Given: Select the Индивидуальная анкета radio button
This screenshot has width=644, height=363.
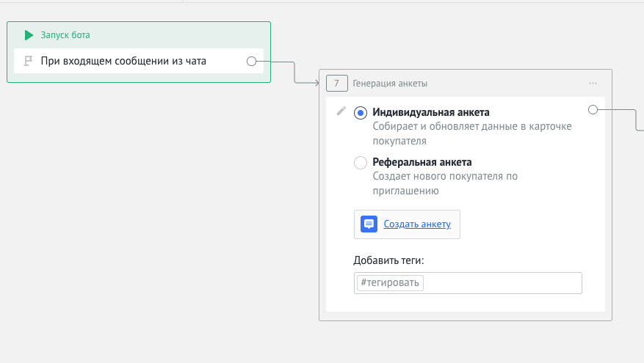Looking at the screenshot, I should pyautogui.click(x=361, y=113).
